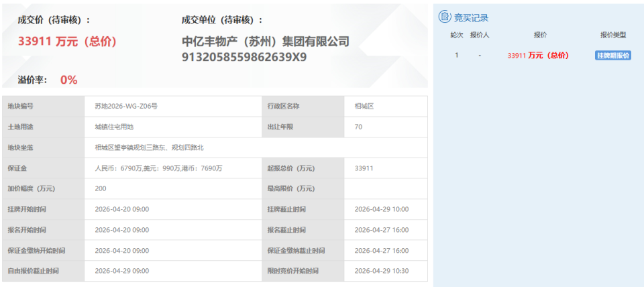Click the 成交单位（待审核）label
Image resolution: width=644 pixels, height=287 pixels.
point(222,20)
